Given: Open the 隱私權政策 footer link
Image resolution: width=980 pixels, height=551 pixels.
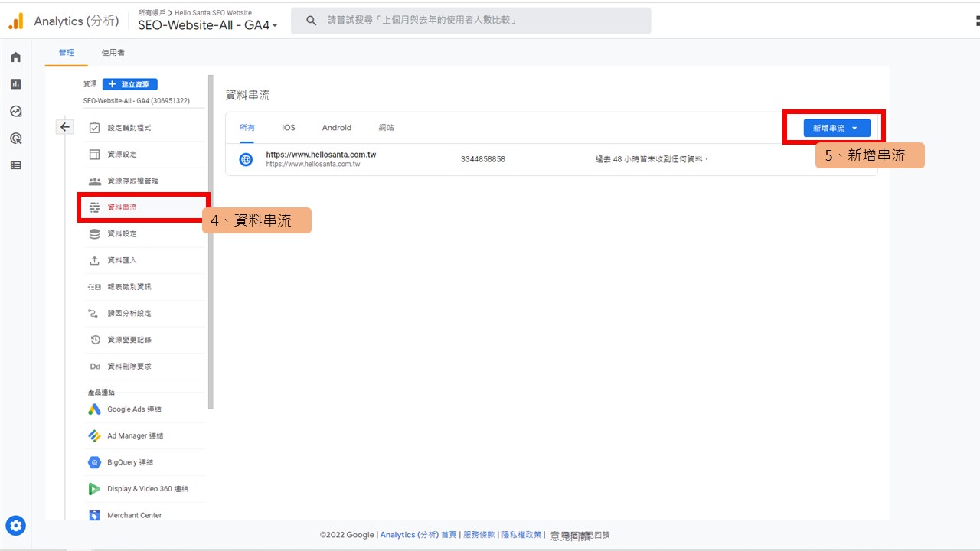Looking at the screenshot, I should coord(521,535).
